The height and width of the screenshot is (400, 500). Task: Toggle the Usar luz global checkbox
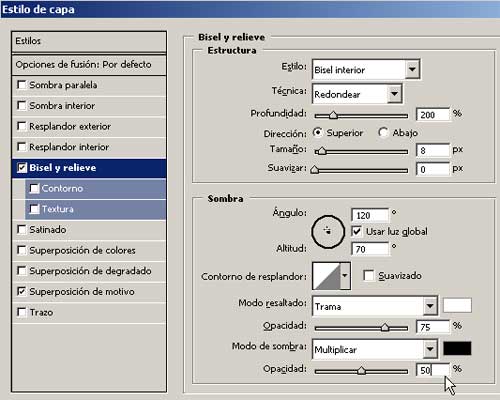point(356,231)
